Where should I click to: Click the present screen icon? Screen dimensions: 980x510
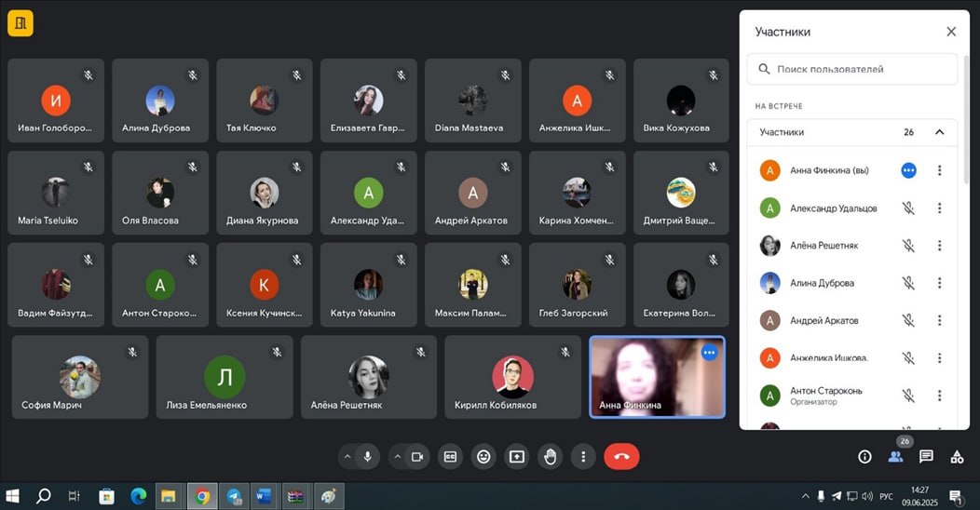(517, 456)
